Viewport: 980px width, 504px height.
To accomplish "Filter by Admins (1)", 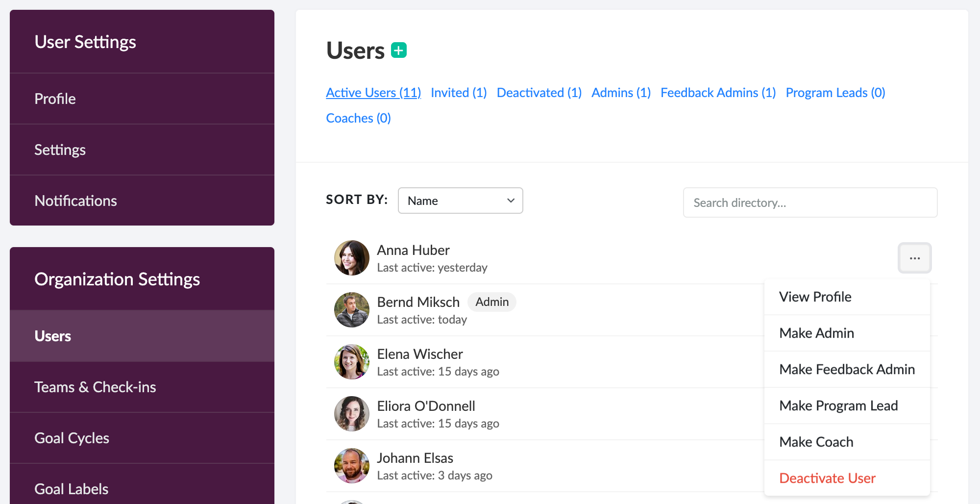I will pos(621,93).
